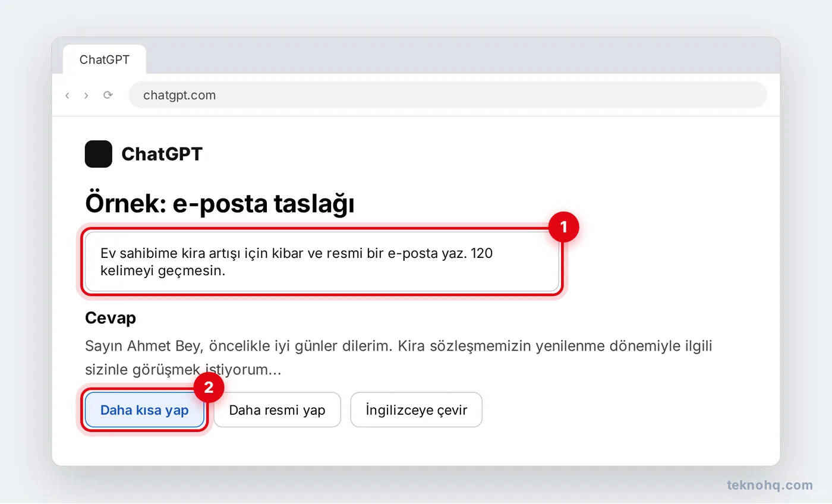Click the Cevap label
The width and height of the screenshot is (832, 504).
point(111,318)
